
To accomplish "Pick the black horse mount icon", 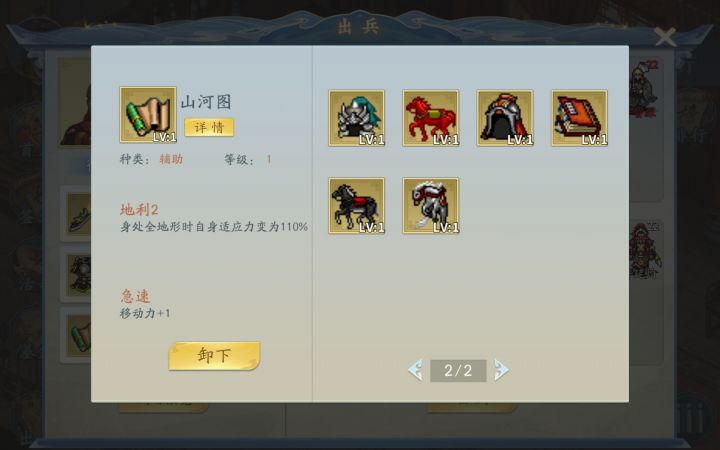I will [356, 206].
